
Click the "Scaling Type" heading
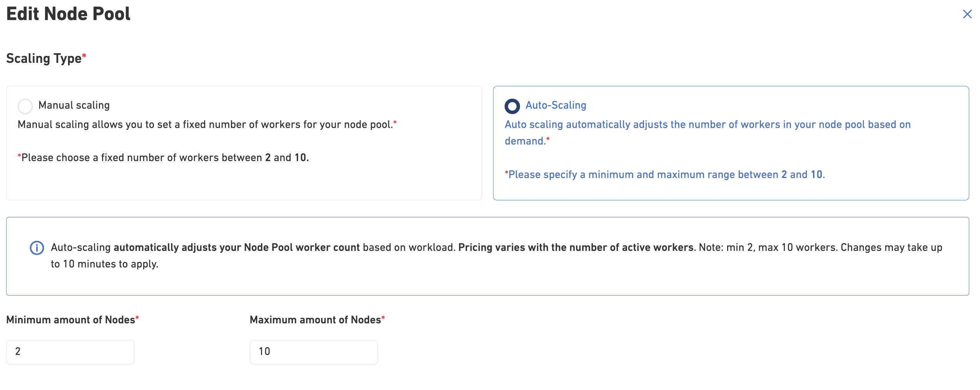tap(44, 58)
